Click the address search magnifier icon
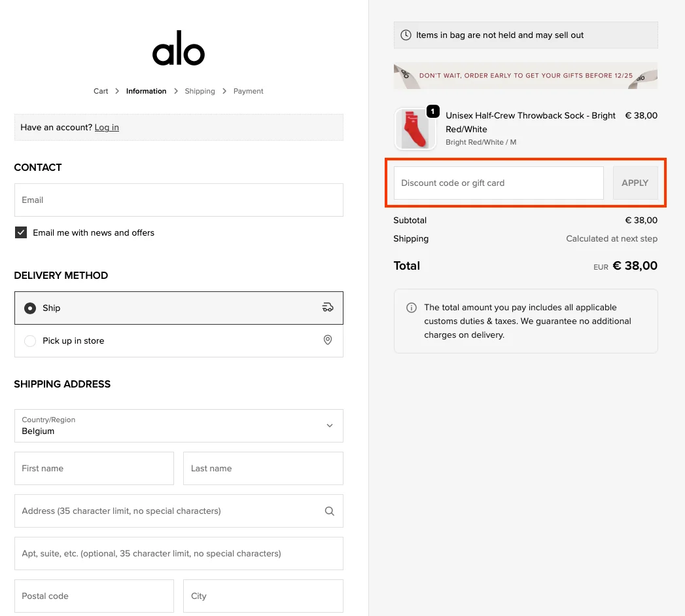 click(329, 511)
